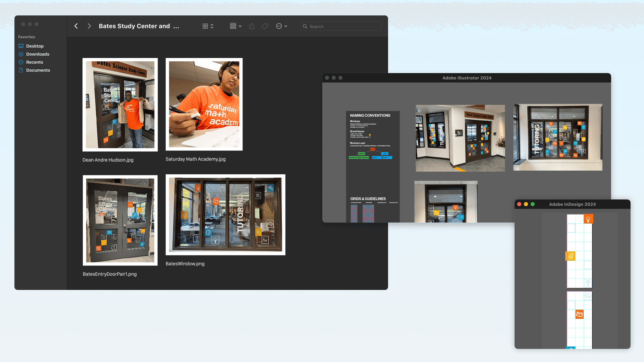Image resolution: width=644 pixels, height=362 pixels.
Task: Click the Share icon in toolbar
Action: click(x=252, y=26)
